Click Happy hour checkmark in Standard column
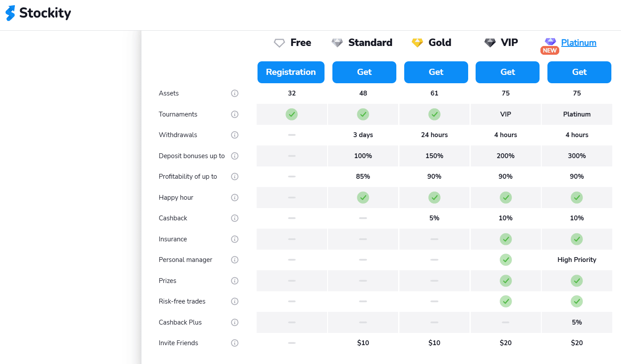 coord(363,198)
